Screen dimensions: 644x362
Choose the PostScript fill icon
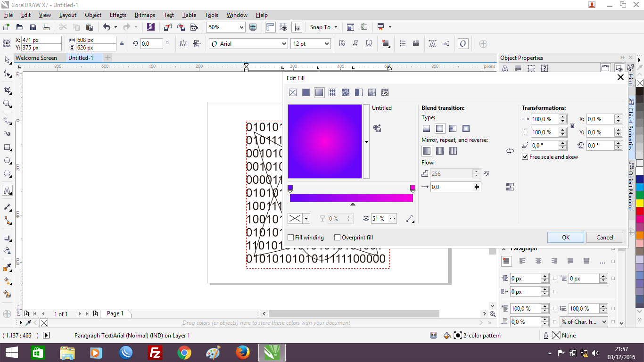tap(385, 92)
